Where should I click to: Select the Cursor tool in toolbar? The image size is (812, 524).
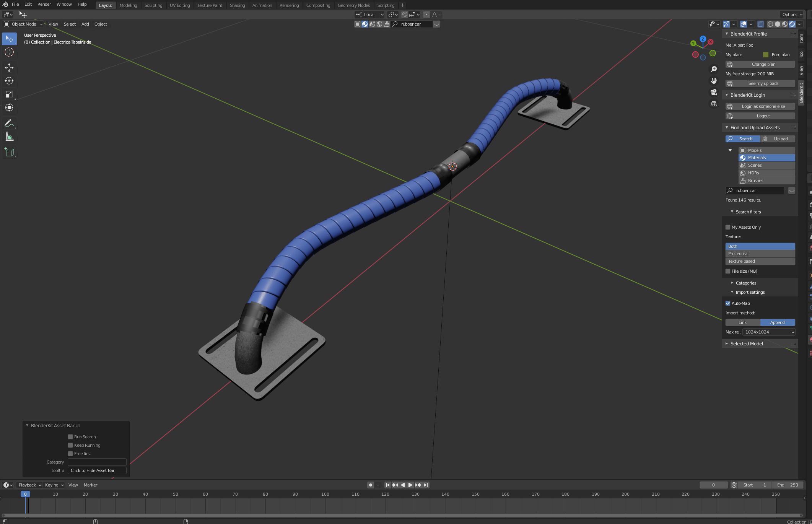pyautogui.click(x=9, y=52)
